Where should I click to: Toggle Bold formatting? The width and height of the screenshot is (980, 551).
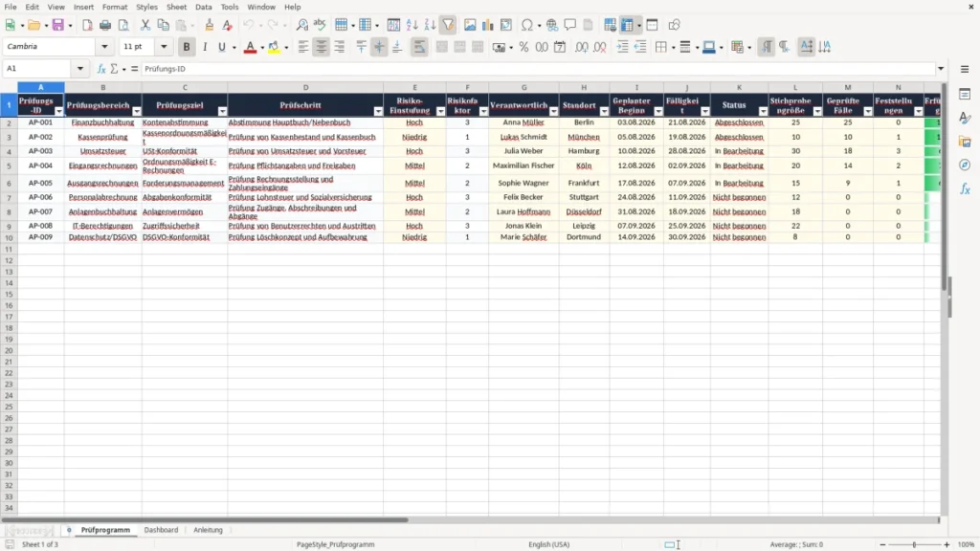coord(187,47)
